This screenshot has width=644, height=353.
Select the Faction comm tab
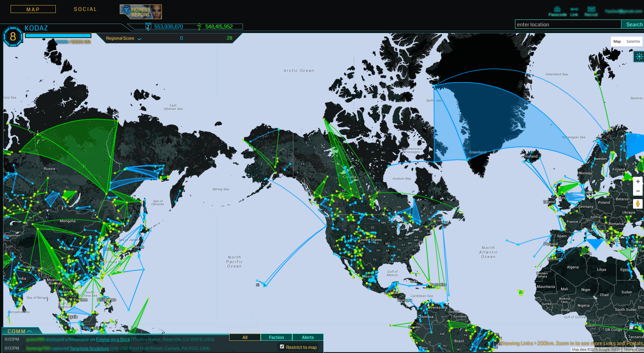pos(276,337)
